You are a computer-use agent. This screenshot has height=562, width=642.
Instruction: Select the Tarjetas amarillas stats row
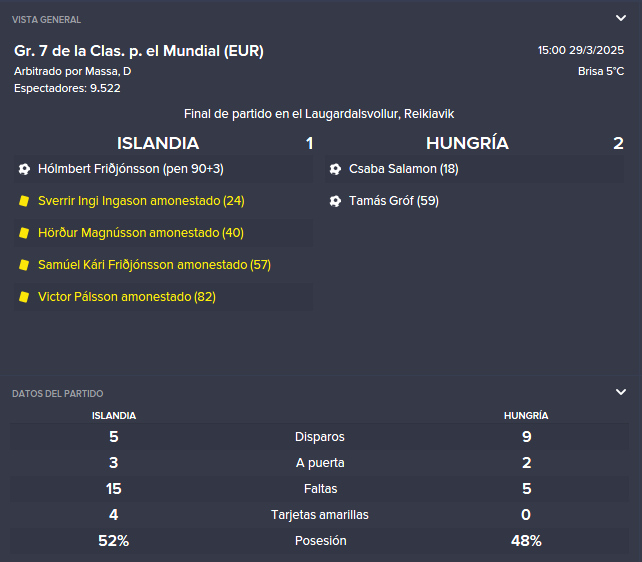click(x=319, y=515)
